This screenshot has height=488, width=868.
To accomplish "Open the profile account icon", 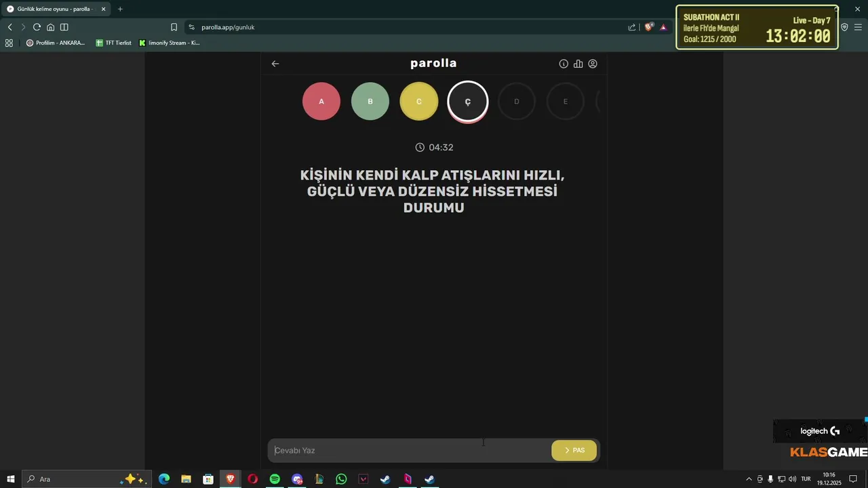I will coord(593,64).
